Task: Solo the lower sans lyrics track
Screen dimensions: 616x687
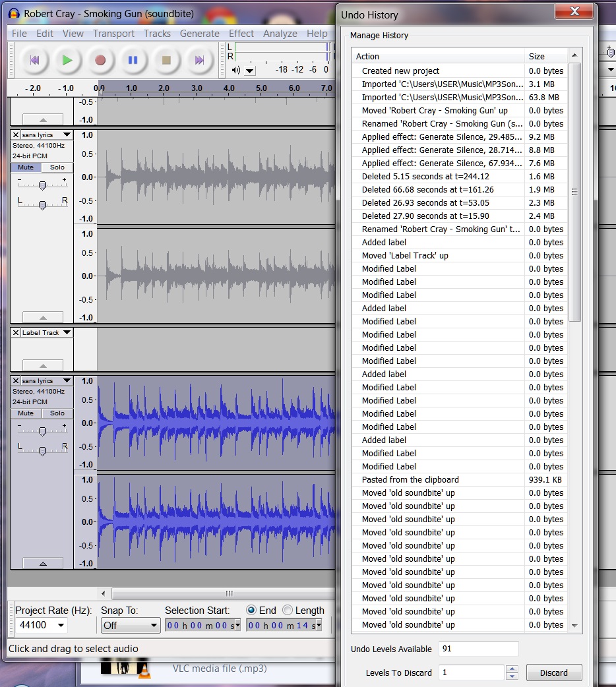Action: coord(57,413)
